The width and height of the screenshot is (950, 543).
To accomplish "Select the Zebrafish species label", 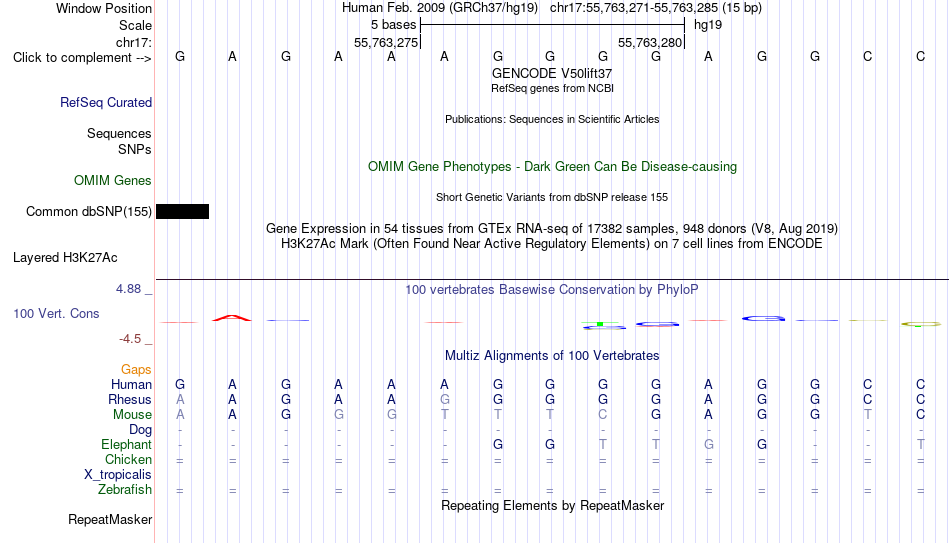I will click(x=125, y=490).
